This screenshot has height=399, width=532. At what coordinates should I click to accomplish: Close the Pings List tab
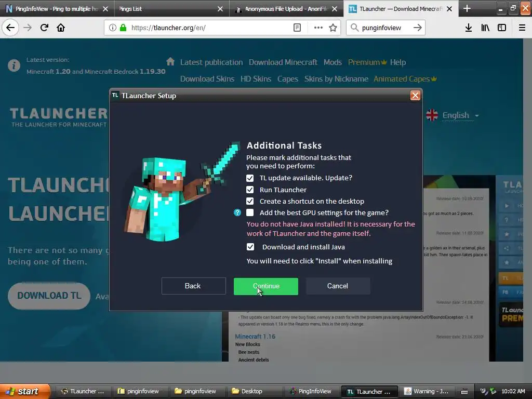[220, 9]
